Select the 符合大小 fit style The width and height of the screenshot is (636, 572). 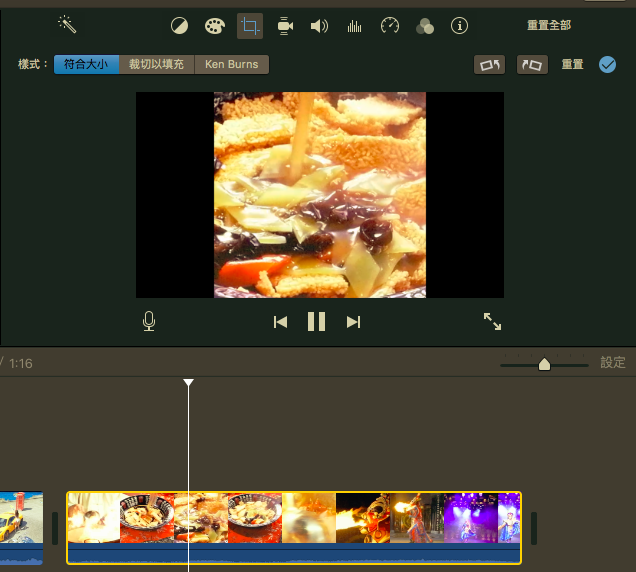[x=86, y=65]
